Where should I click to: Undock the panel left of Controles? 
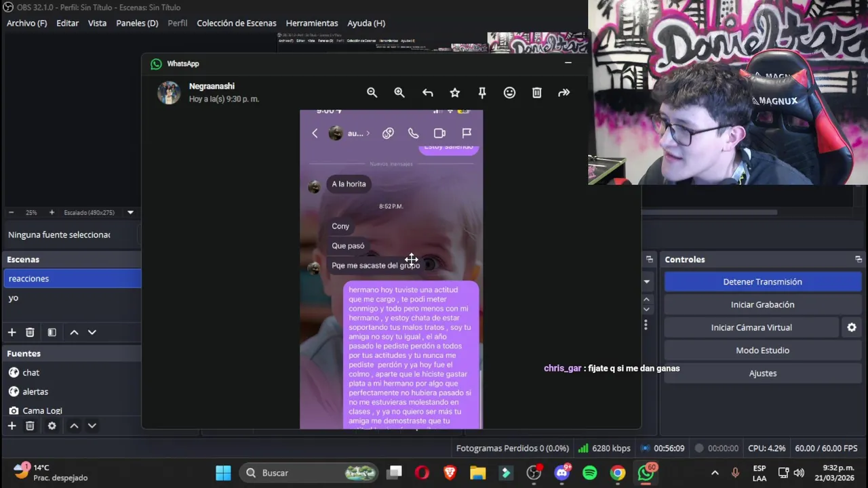click(649, 260)
